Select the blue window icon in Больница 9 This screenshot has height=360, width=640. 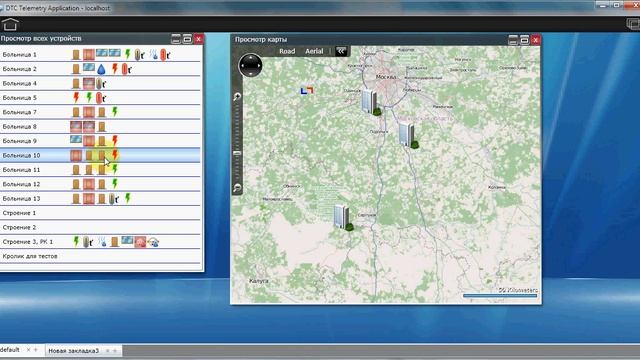tap(76, 139)
